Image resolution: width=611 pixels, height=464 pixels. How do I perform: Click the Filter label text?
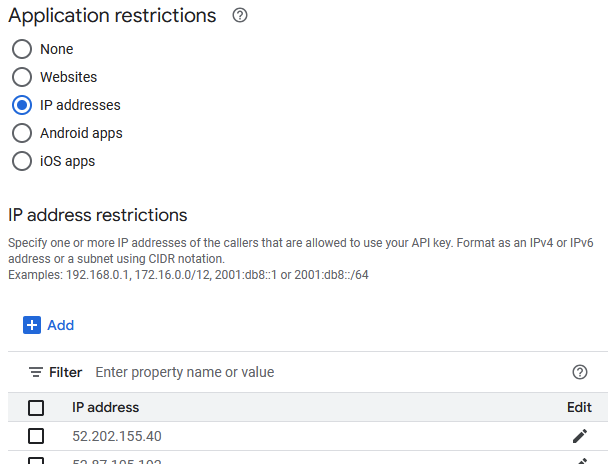(66, 372)
